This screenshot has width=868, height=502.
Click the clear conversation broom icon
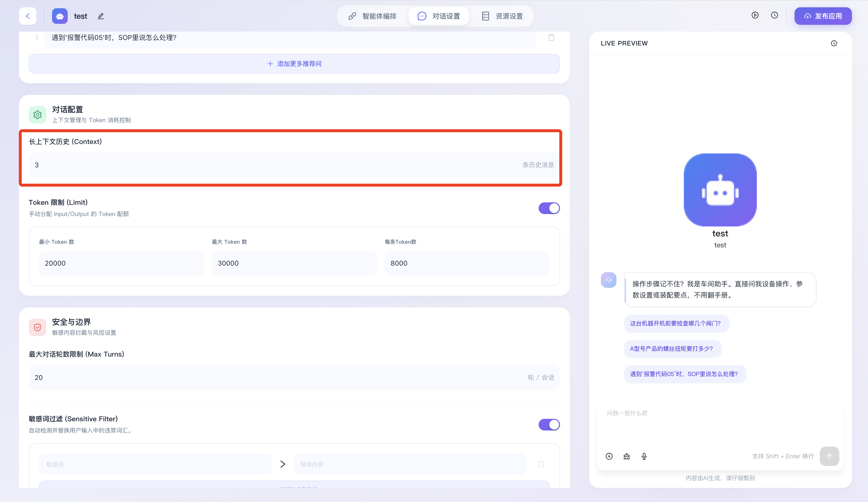tap(626, 456)
